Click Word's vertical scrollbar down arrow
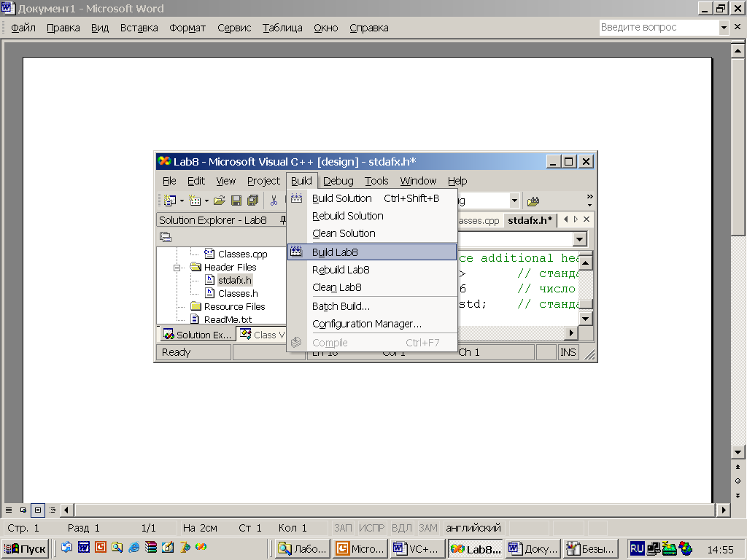747x560 pixels. tap(738, 452)
